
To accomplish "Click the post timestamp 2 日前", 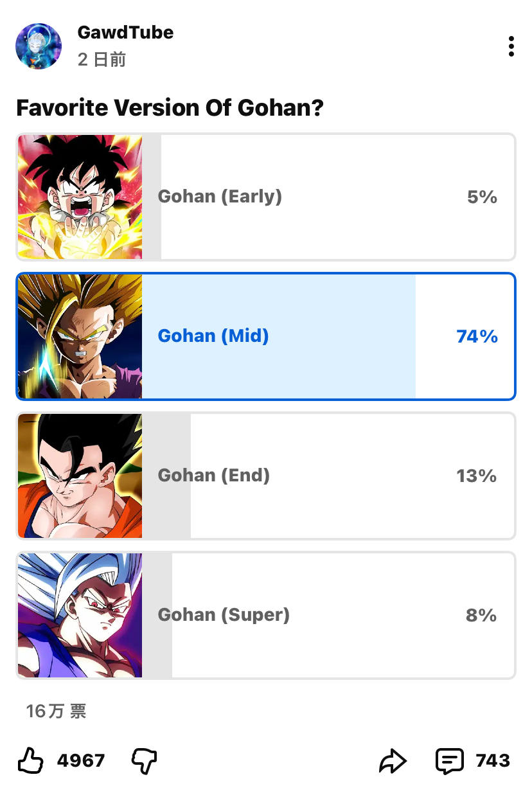I will (102, 60).
